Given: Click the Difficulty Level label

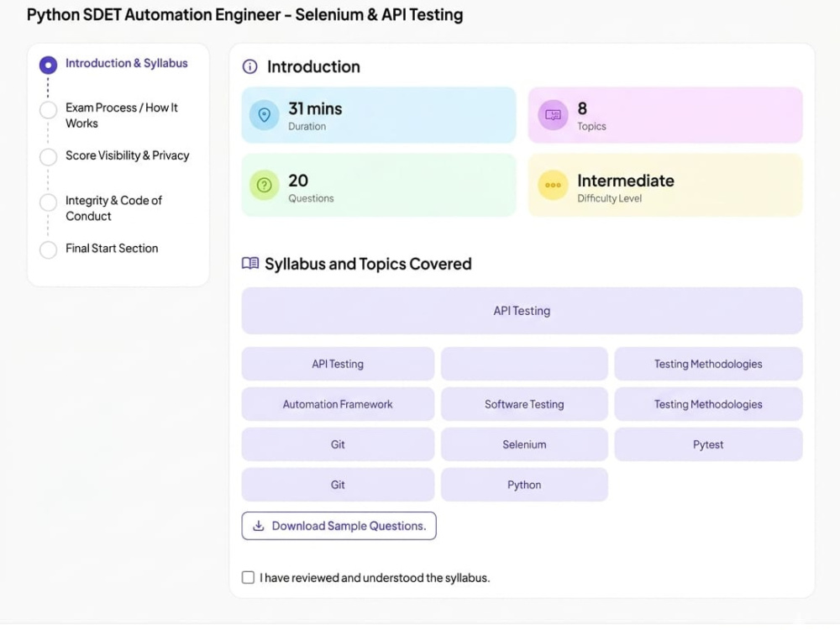Looking at the screenshot, I should [x=609, y=198].
